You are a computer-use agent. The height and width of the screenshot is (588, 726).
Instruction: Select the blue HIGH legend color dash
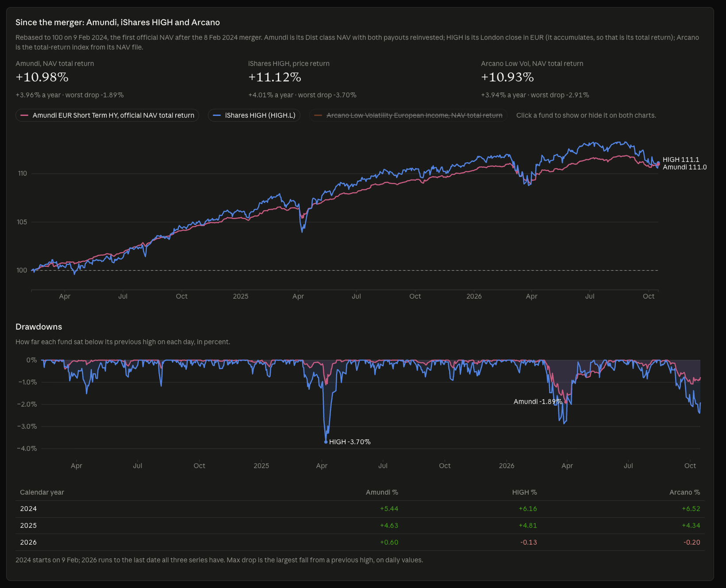point(217,115)
